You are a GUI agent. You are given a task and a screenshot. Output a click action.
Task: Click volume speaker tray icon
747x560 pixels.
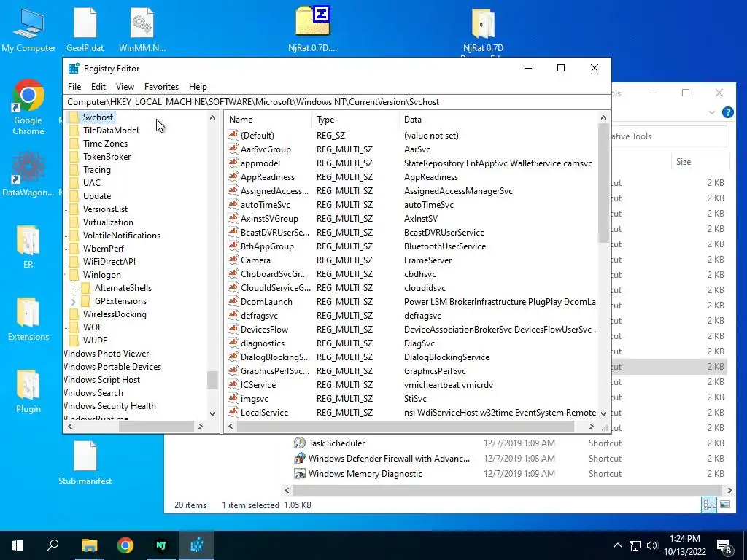pyautogui.click(x=652, y=545)
